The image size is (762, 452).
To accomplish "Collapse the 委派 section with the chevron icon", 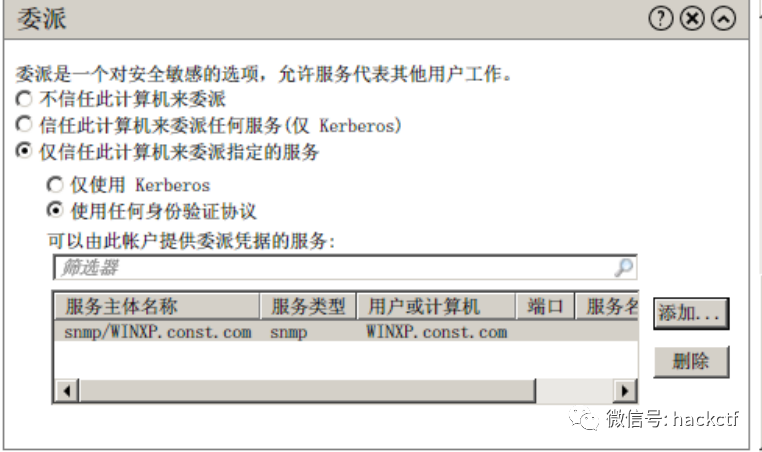I will [x=724, y=18].
